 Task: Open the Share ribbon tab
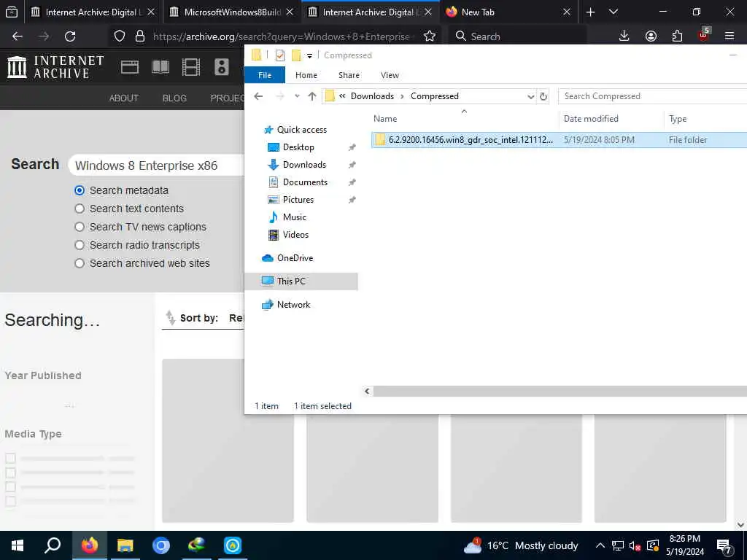[349, 75]
